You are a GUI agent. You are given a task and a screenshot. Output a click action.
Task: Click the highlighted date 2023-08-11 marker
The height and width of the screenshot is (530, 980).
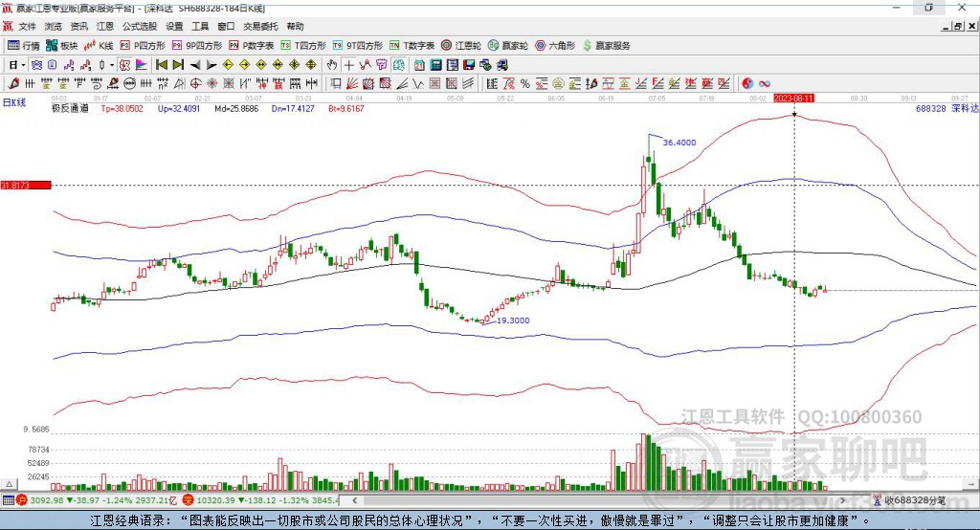[793, 99]
